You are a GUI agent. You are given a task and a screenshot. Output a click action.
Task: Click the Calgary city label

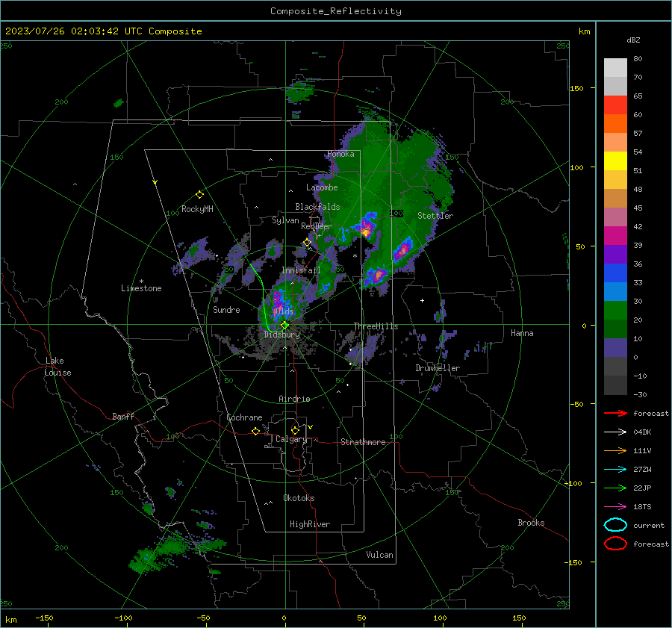[291, 439]
